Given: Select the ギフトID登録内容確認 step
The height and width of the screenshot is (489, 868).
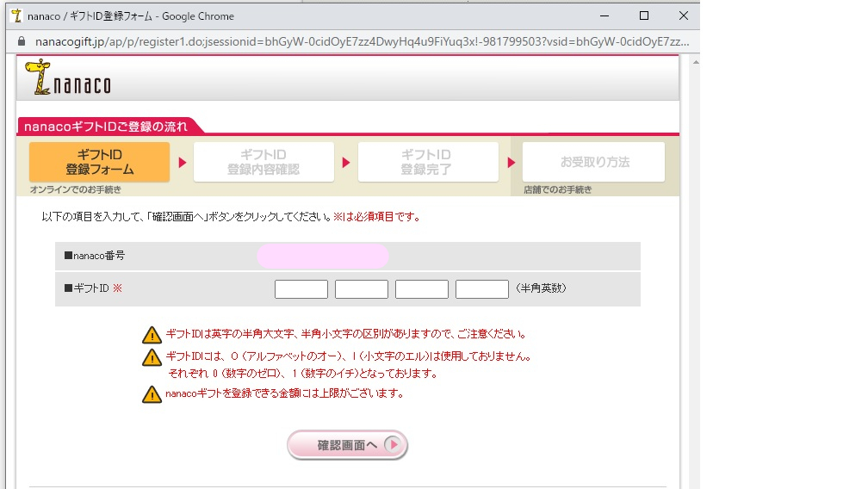Looking at the screenshot, I should (263, 162).
